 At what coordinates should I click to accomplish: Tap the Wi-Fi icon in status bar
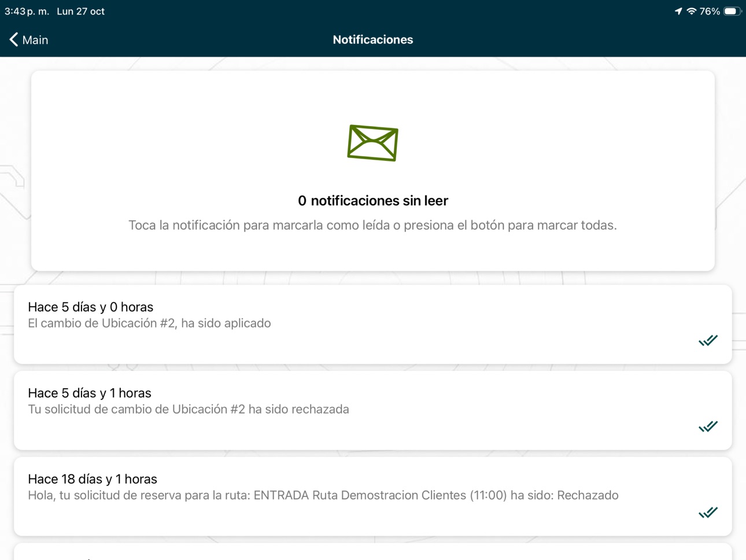pyautogui.click(x=691, y=11)
